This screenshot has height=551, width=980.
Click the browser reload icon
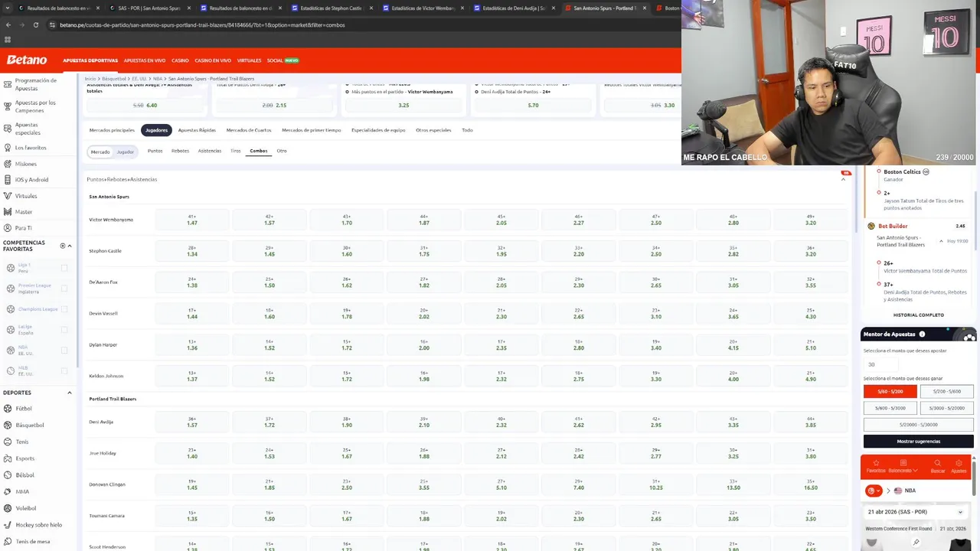tap(35, 24)
